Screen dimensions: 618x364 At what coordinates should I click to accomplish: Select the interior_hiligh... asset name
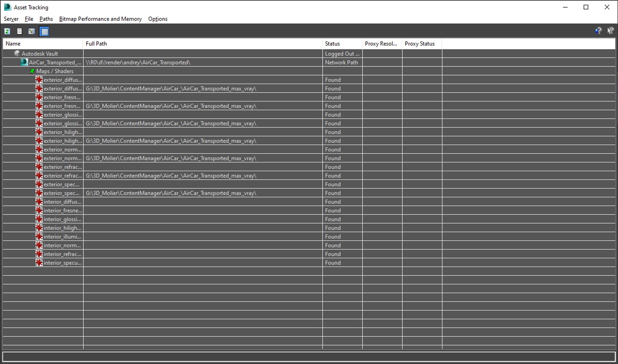click(63, 228)
